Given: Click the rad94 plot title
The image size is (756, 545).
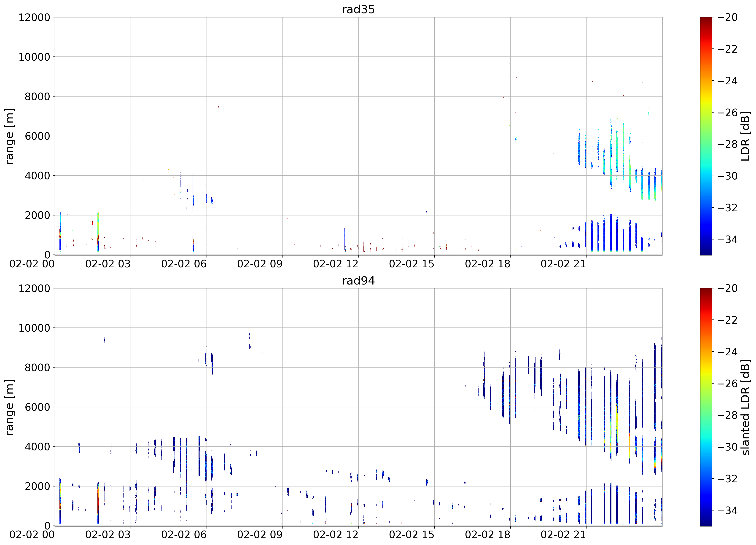Looking at the screenshot, I should (358, 281).
